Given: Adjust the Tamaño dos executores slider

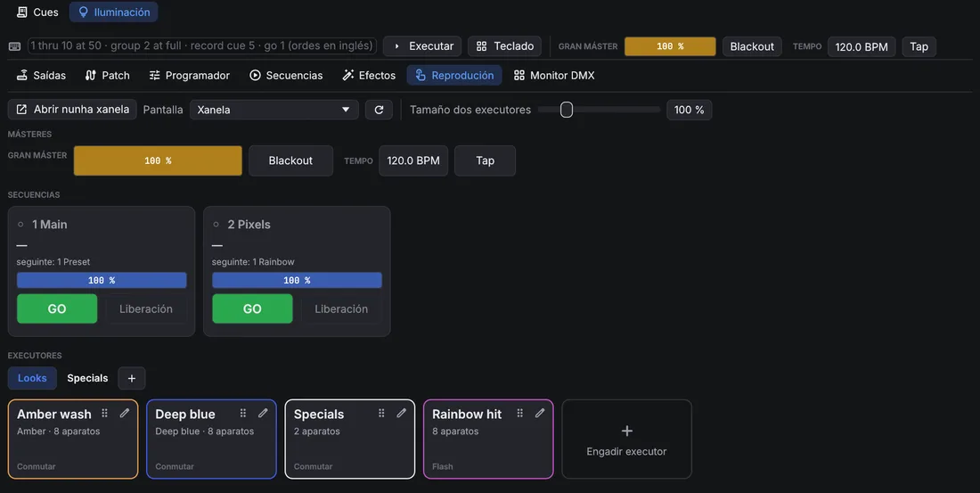Looking at the screenshot, I should 599,110.
